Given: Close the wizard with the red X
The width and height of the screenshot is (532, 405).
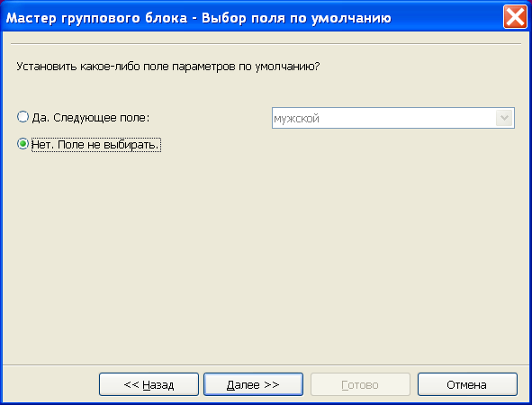Looking at the screenshot, I should click(515, 16).
